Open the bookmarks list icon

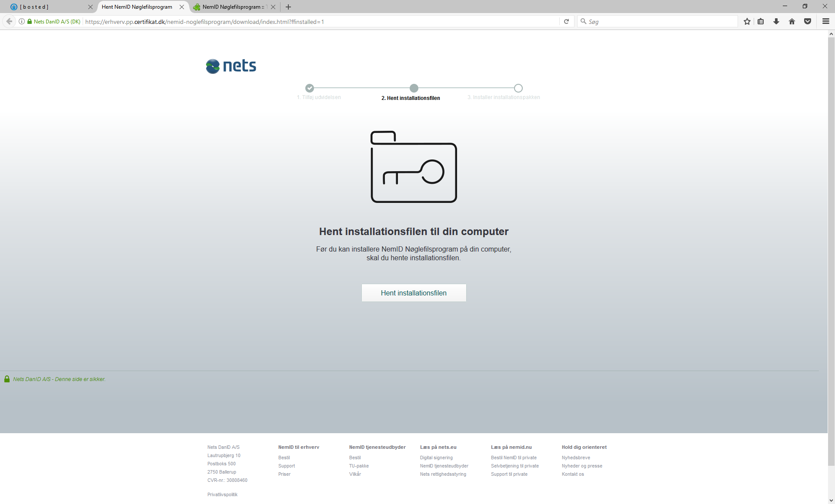click(x=761, y=21)
